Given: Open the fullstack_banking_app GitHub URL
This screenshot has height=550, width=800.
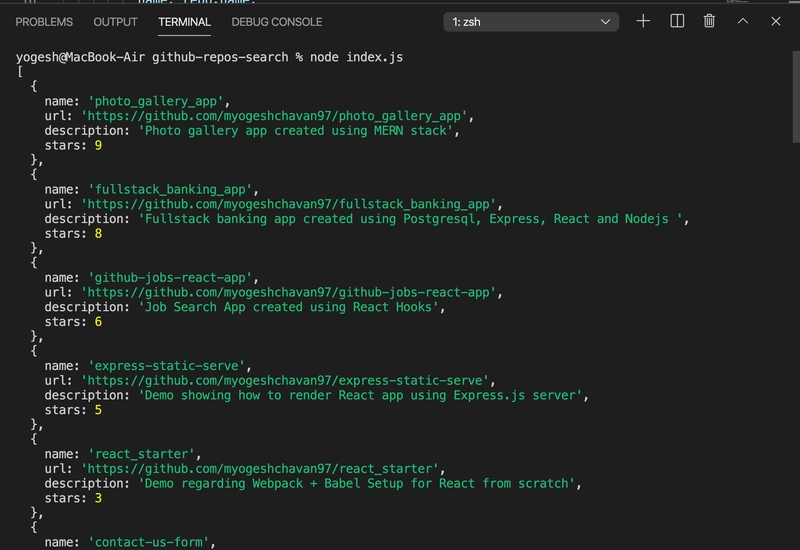Looking at the screenshot, I should (x=288, y=205).
